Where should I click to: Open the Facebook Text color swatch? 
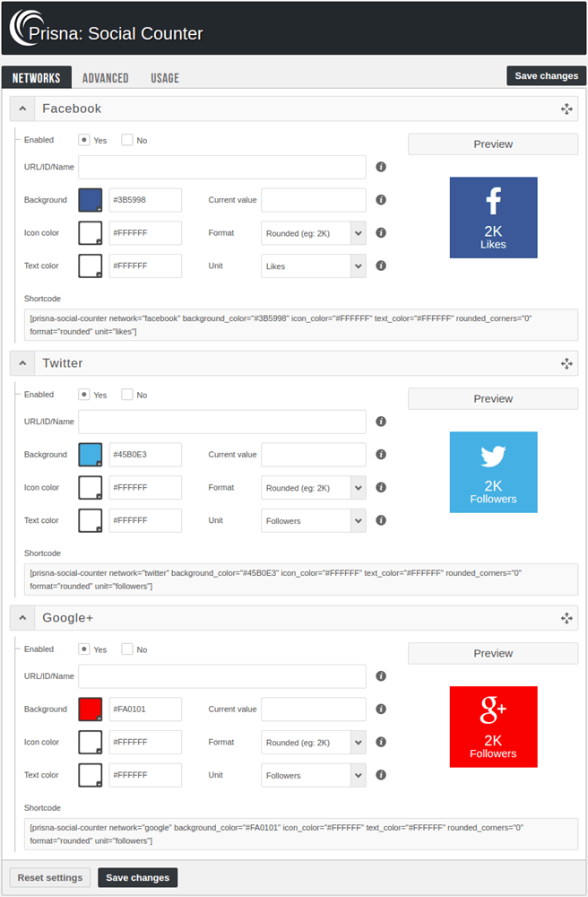click(91, 266)
